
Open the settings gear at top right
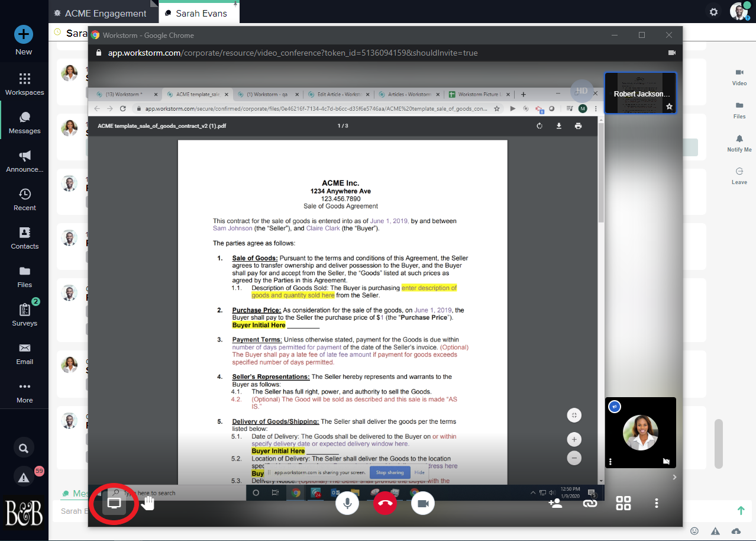(x=714, y=12)
